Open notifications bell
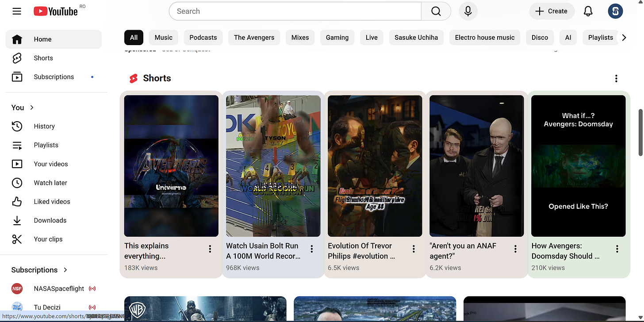This screenshot has height=322, width=644. (588, 11)
